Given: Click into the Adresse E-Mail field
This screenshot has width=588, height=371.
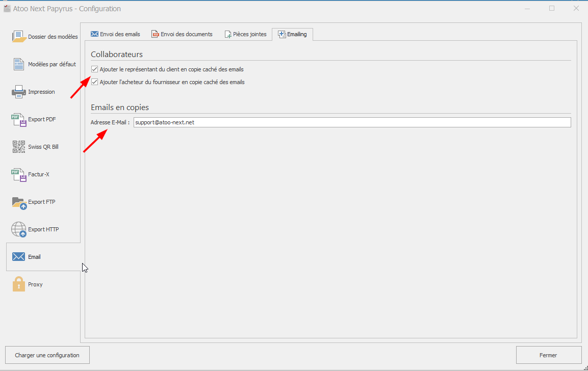Looking at the screenshot, I should point(352,122).
